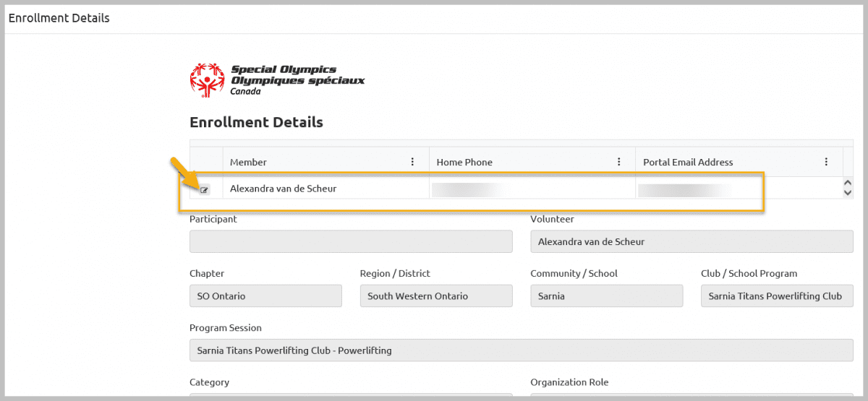Open the Portal Email Address column menu
The image size is (868, 401).
coord(826,162)
